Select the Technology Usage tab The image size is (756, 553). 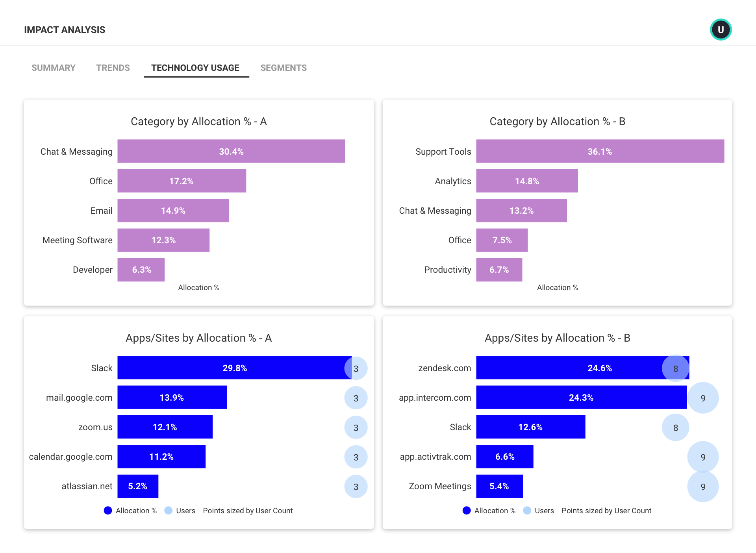[195, 68]
